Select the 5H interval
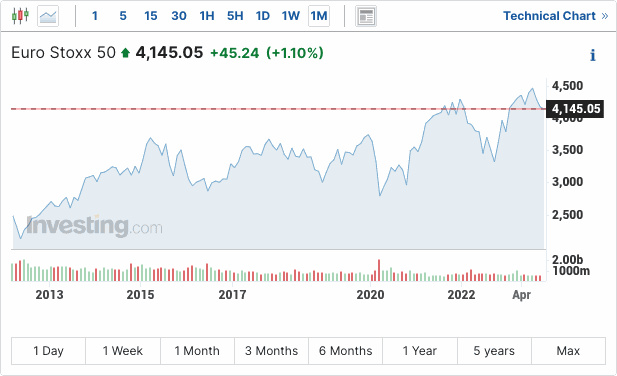Viewport: 617px width, 376px height. [235, 16]
